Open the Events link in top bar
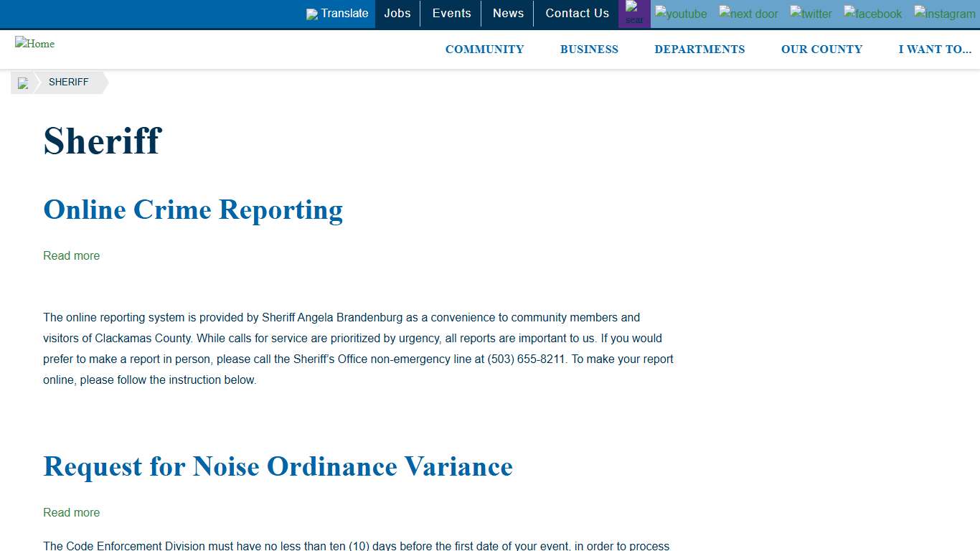 coord(451,14)
